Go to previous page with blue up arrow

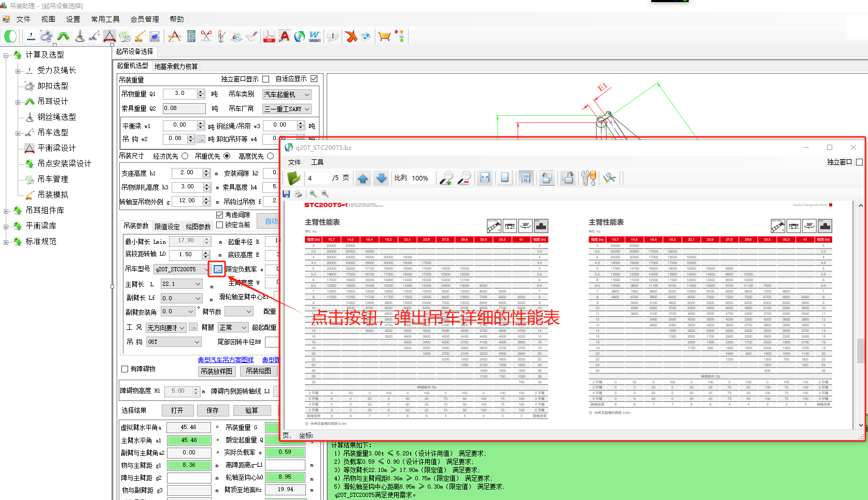(362, 178)
